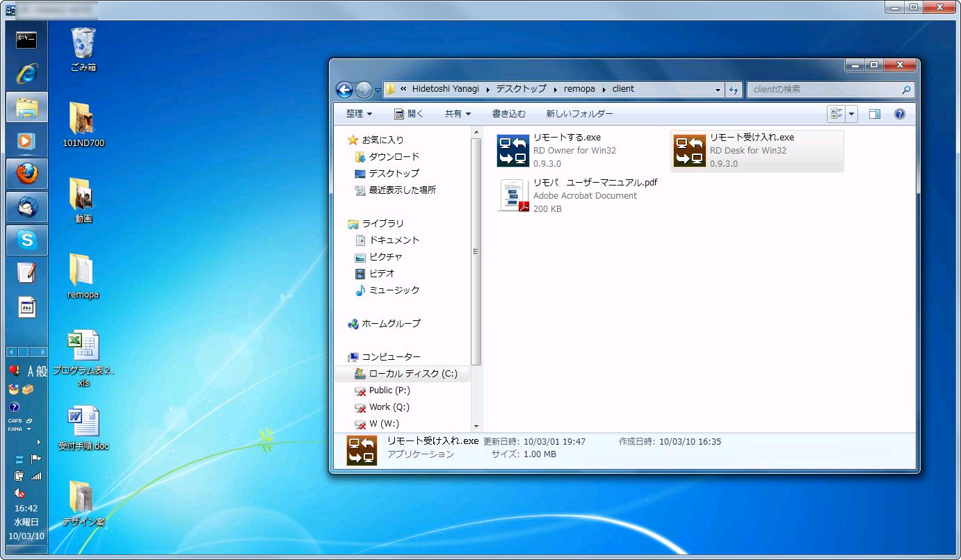Open Explorer help with the question mark
The height and width of the screenshot is (560, 961).
pyautogui.click(x=900, y=114)
